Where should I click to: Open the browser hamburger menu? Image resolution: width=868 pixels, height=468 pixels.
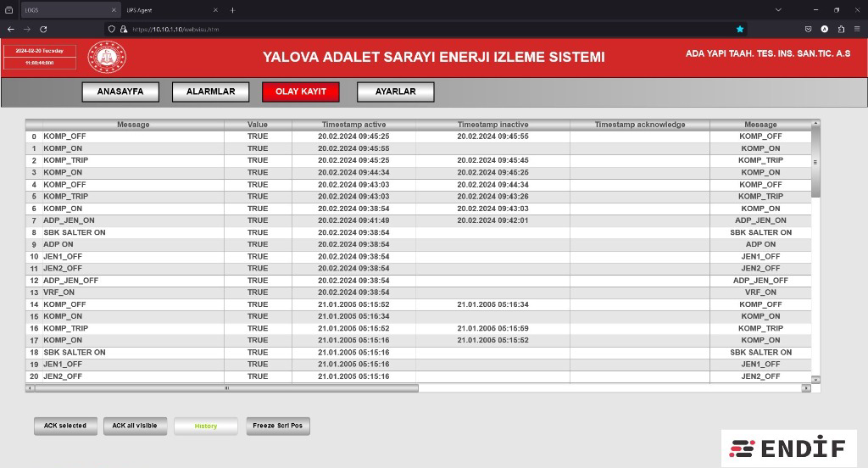pos(857,30)
